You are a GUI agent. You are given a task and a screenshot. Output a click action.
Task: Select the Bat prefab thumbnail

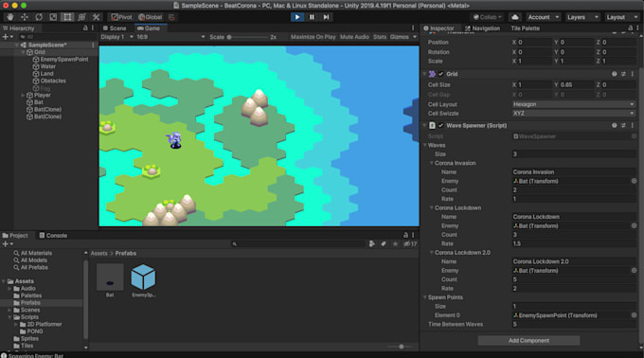point(110,277)
